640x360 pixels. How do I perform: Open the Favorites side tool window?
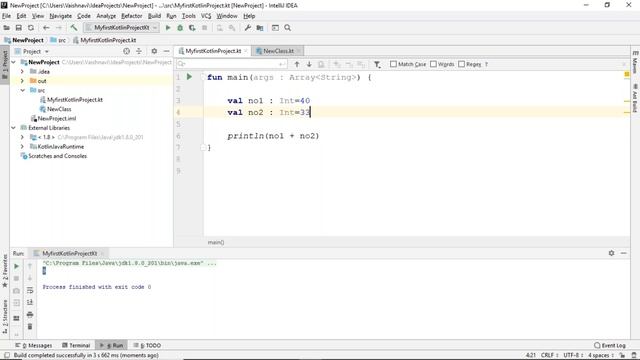[5, 271]
